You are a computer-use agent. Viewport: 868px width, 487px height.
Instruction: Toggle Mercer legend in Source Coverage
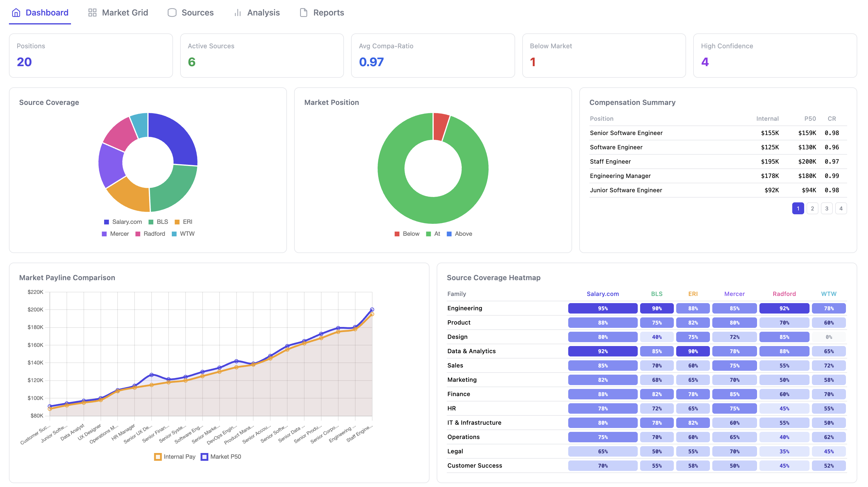pyautogui.click(x=115, y=234)
